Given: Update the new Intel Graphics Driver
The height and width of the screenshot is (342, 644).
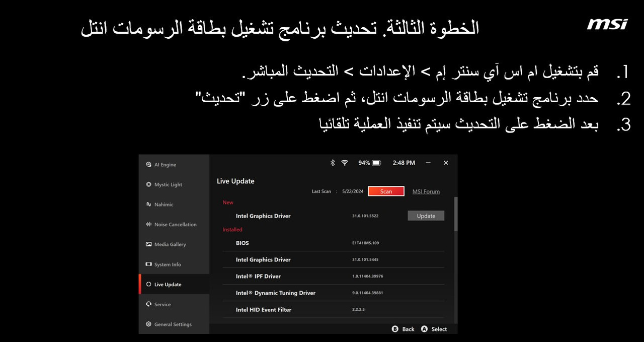Looking at the screenshot, I should [426, 216].
